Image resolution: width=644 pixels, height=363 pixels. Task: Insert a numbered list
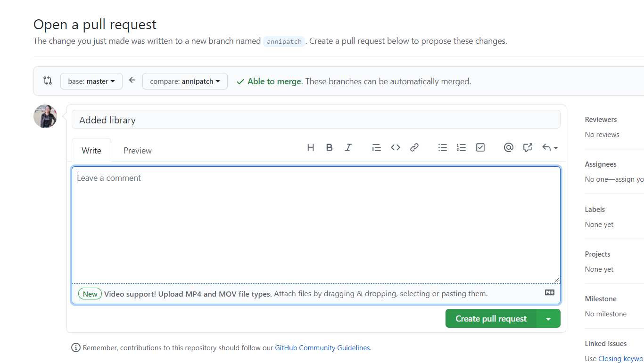click(461, 148)
